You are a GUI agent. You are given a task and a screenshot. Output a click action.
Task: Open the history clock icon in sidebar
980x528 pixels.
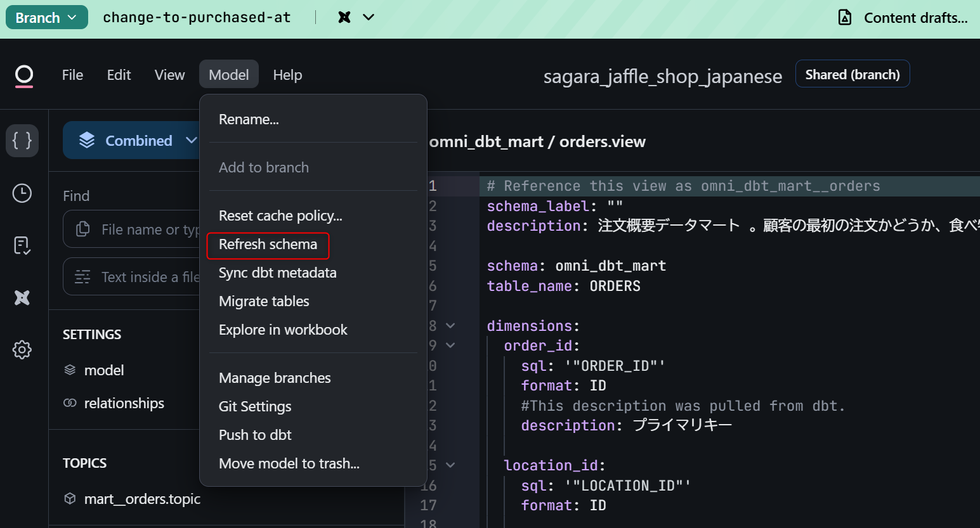pos(22,193)
